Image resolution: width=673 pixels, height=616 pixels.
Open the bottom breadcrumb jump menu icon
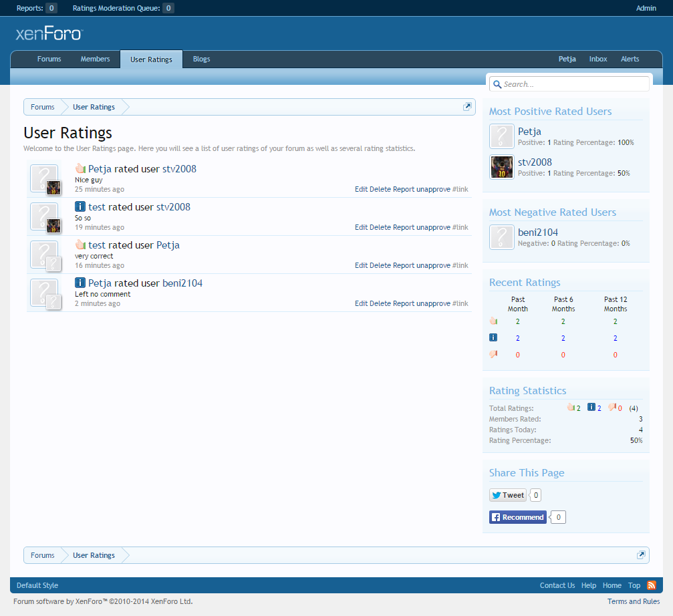point(641,555)
